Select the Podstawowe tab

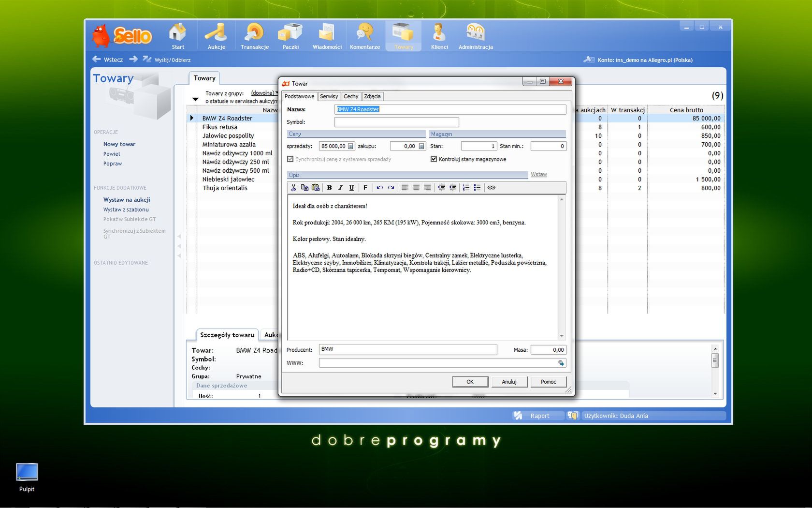click(x=299, y=96)
